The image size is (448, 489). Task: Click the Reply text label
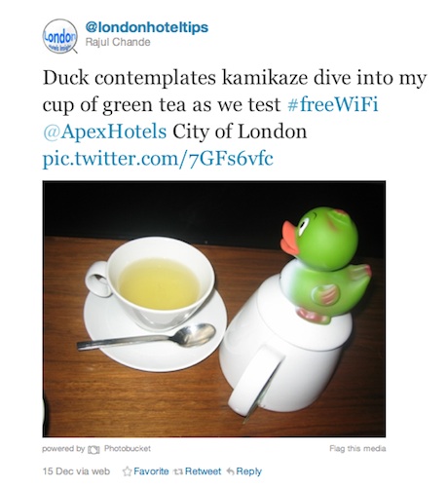(x=248, y=471)
